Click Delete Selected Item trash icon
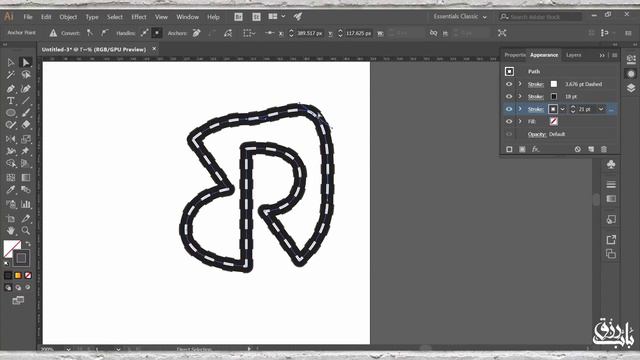 pos(604,149)
